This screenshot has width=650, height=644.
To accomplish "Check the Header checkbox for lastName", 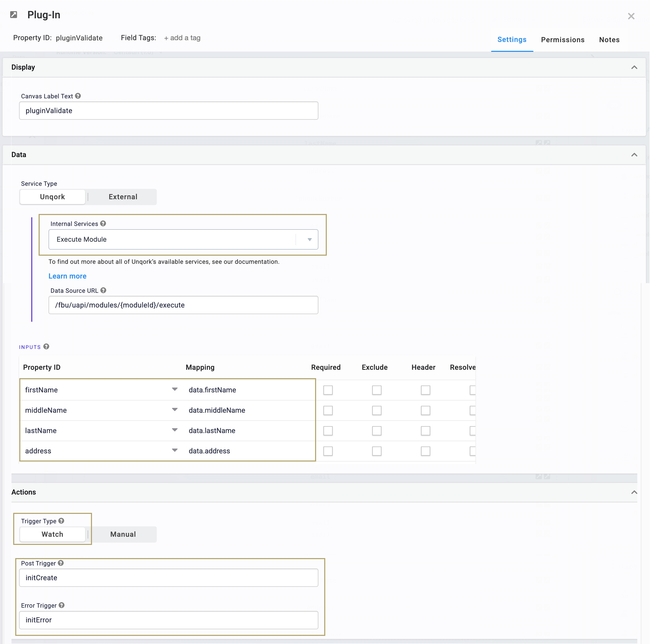I will coord(425,431).
